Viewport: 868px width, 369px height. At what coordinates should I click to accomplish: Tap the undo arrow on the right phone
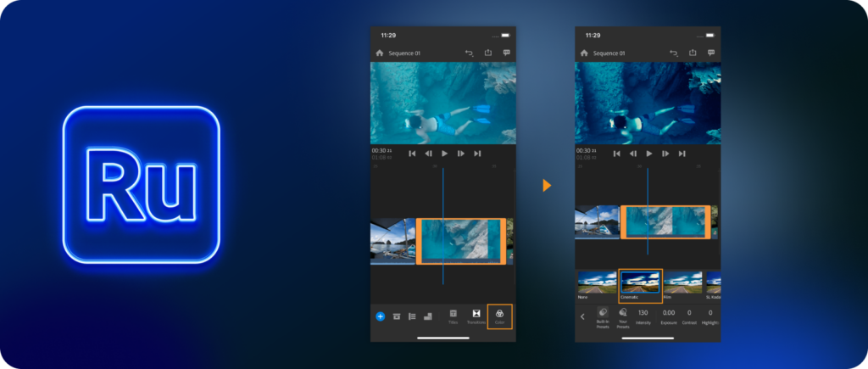tap(674, 53)
